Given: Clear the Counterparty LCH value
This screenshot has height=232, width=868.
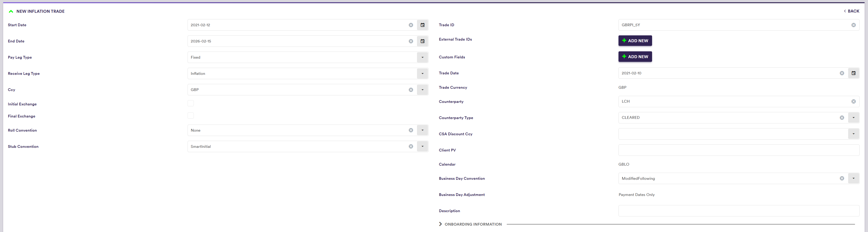Looking at the screenshot, I should 853,101.
